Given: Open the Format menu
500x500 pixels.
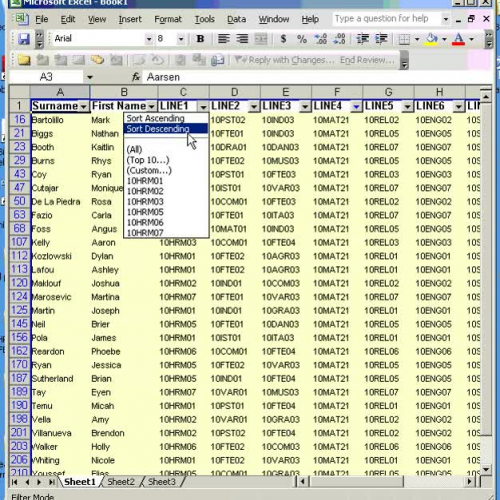Looking at the screenshot, I should [x=168, y=19].
